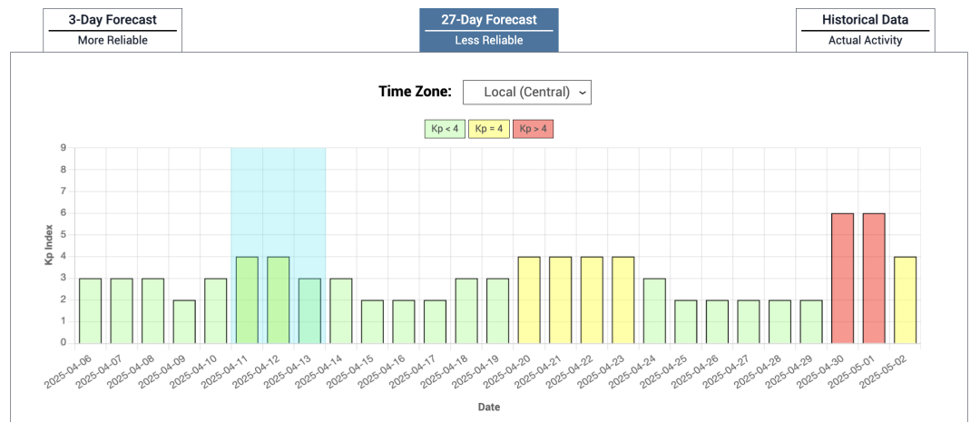980x422 pixels.
Task: Click the yellow bar for 2025-04-23
Action: [x=623, y=299]
